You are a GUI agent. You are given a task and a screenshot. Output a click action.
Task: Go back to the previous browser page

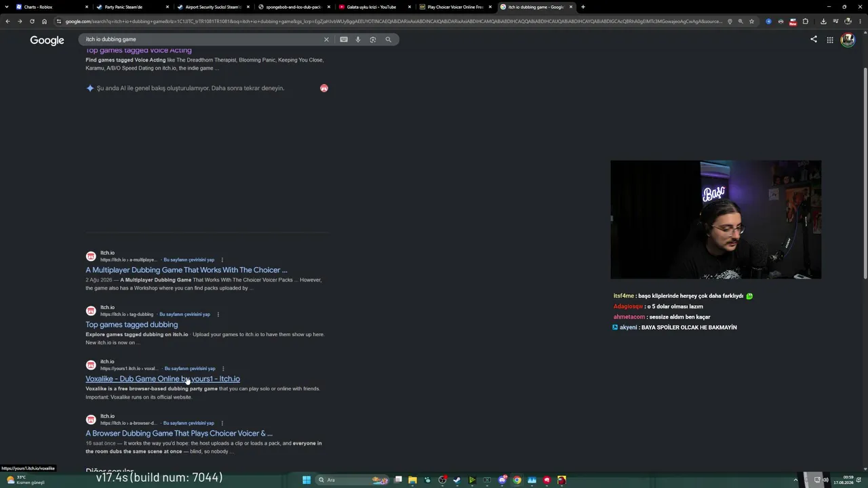7,21
